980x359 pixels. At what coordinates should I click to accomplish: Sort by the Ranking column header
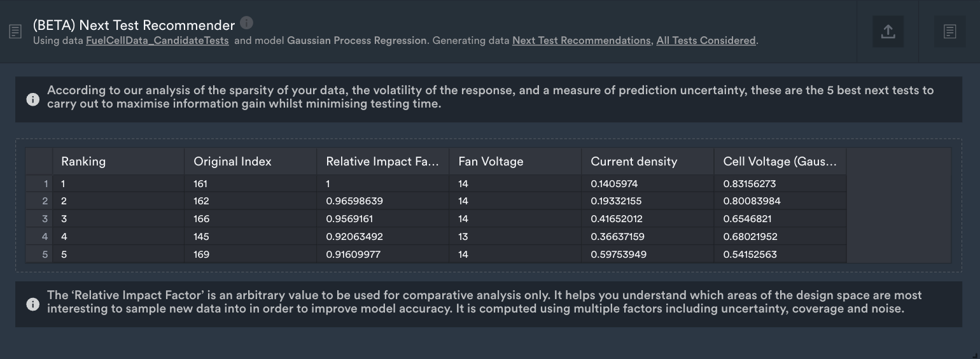pyautogui.click(x=118, y=162)
